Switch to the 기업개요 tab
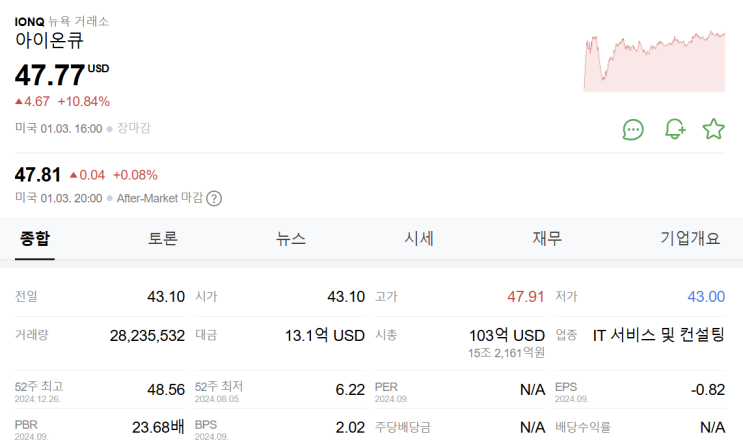The height and width of the screenshot is (447, 743). click(689, 238)
